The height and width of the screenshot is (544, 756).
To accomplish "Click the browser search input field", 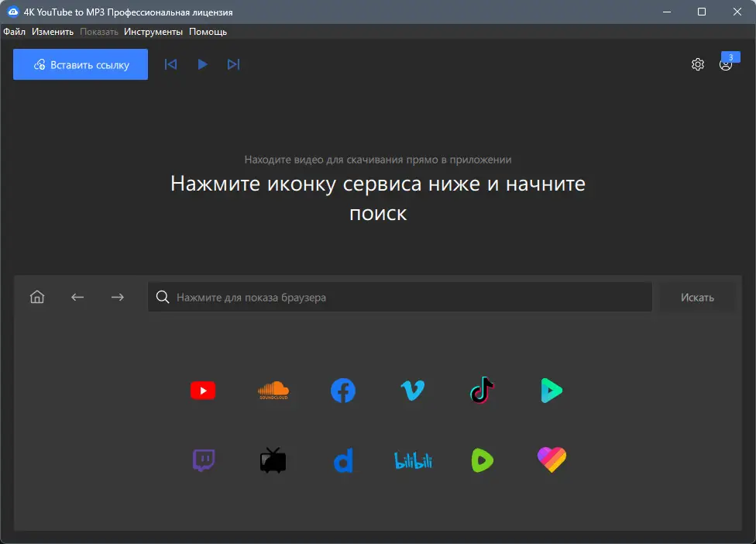I will 400,297.
